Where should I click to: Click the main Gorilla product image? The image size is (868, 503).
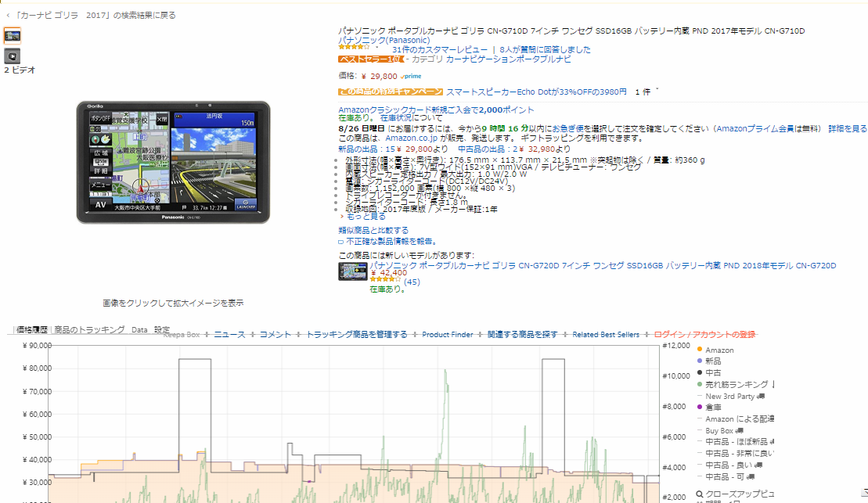point(173,162)
